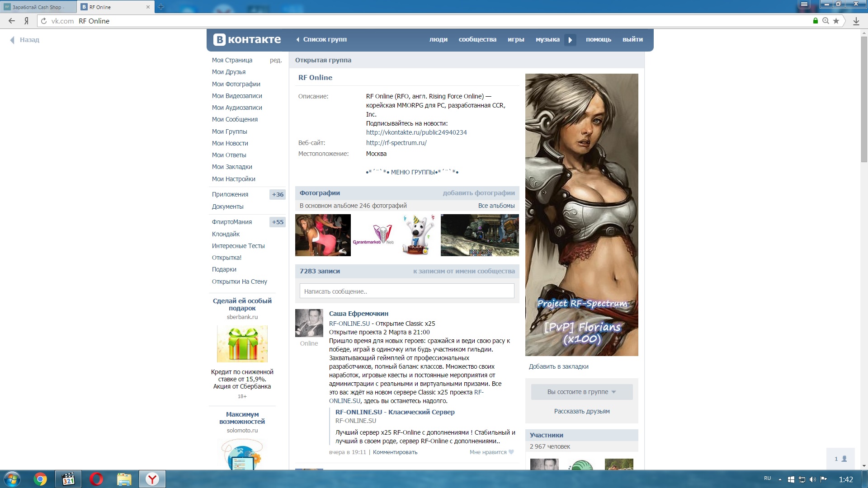Click the Написать сообщение input field

point(407,291)
